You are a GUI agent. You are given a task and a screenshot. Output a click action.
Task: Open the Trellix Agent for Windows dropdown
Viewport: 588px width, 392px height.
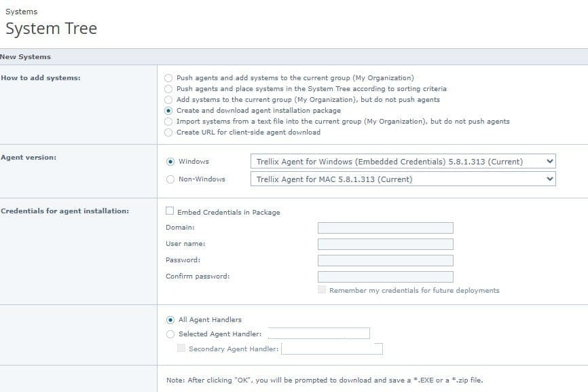(x=403, y=162)
